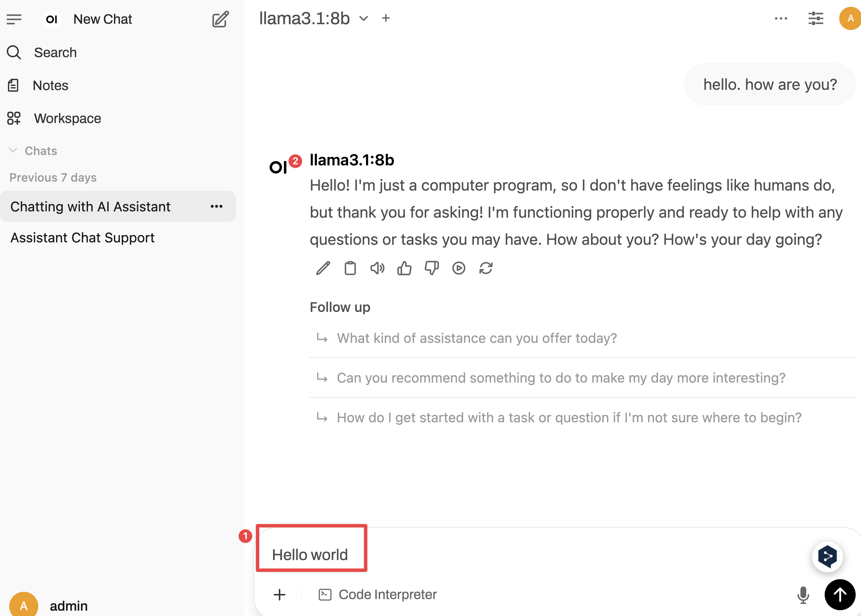The height and width of the screenshot is (616, 861).
Task: Give the response a thumbs down
Action: click(431, 268)
